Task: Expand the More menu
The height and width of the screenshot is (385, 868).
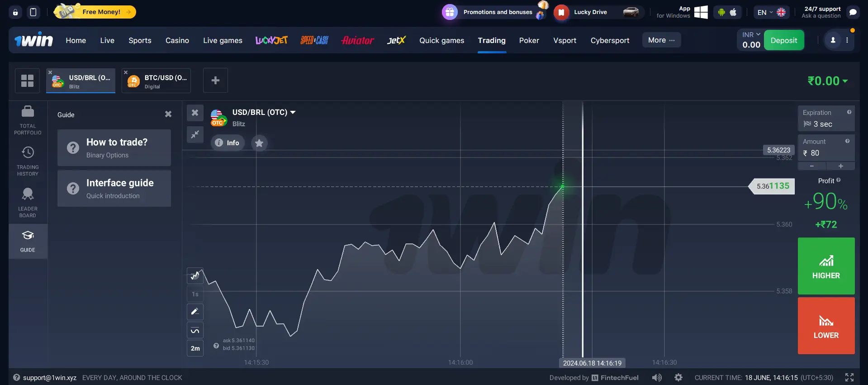Action: [x=661, y=40]
